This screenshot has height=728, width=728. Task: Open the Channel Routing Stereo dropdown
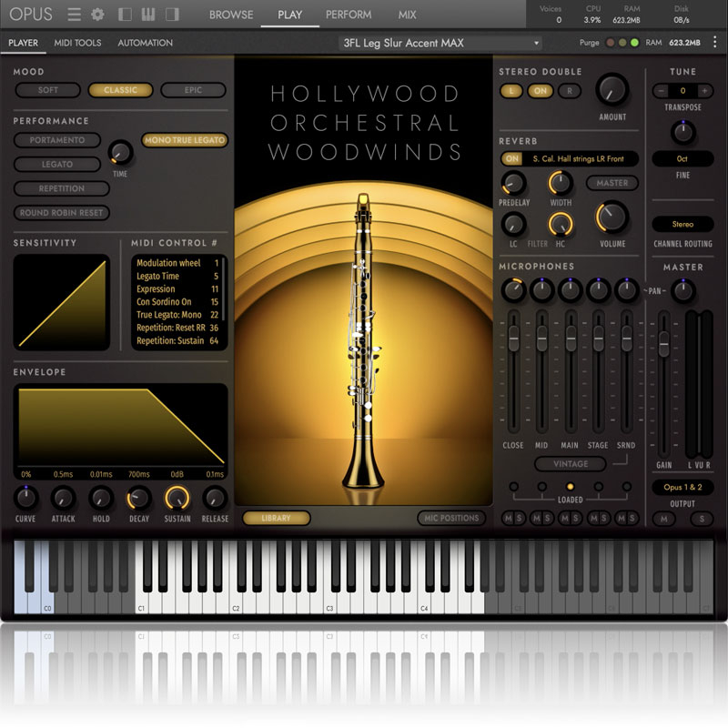tap(682, 224)
